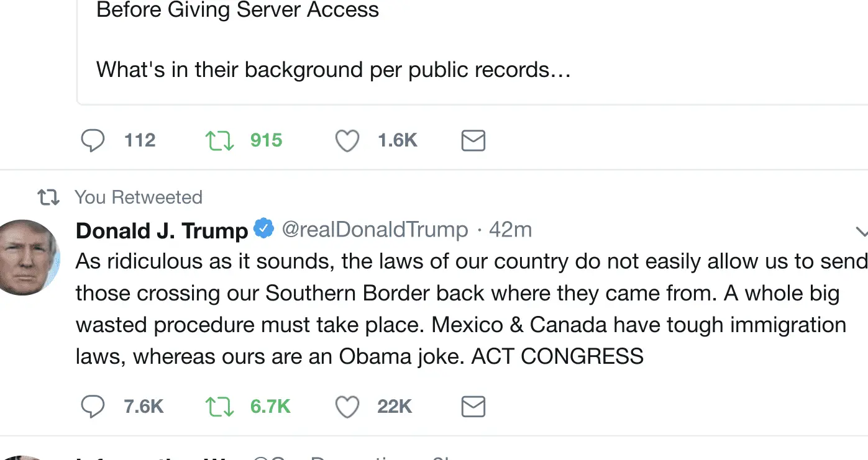Open the Donald J. Trump display name link
This screenshot has width=868, height=460.
tap(162, 230)
